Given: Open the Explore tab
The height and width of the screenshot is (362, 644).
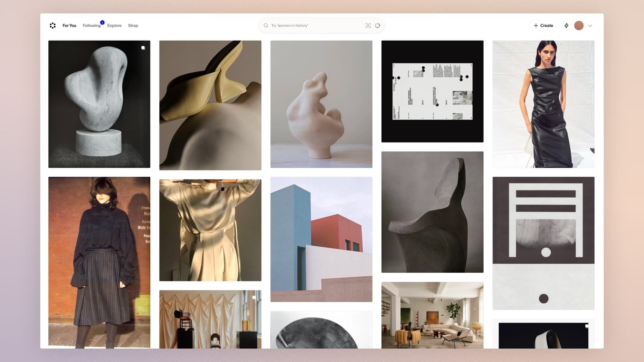Looking at the screenshot, I should pyautogui.click(x=114, y=25).
